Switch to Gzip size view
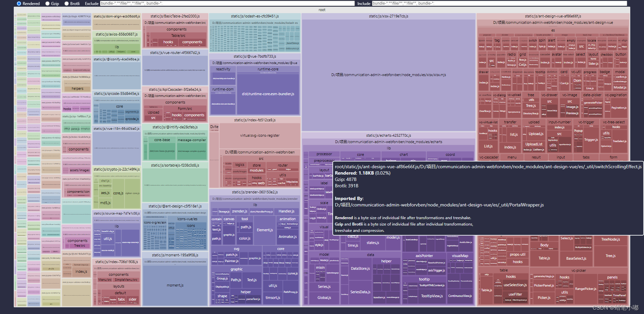The image size is (644, 314). coord(47,4)
